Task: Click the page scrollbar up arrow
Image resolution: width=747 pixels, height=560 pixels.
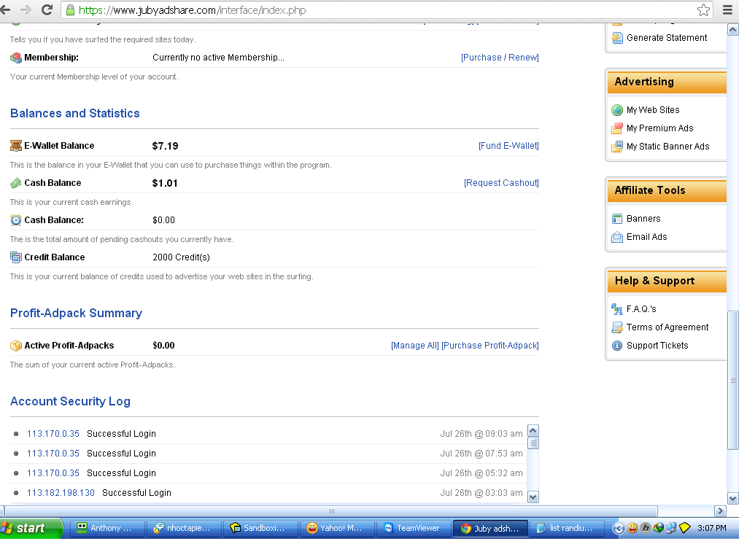Action: [x=732, y=30]
